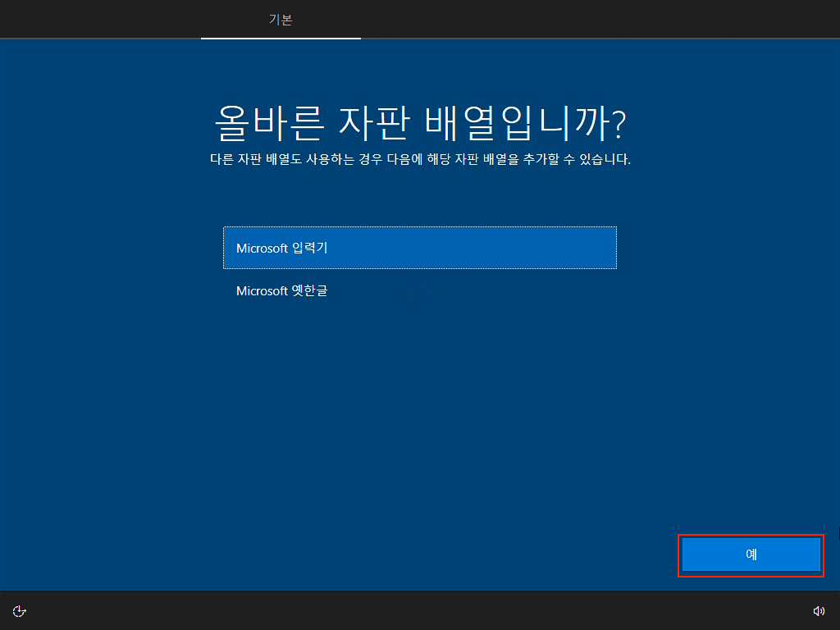Click the sound indicator in the status bar
This screenshot has height=630, width=840.
pyautogui.click(x=819, y=611)
